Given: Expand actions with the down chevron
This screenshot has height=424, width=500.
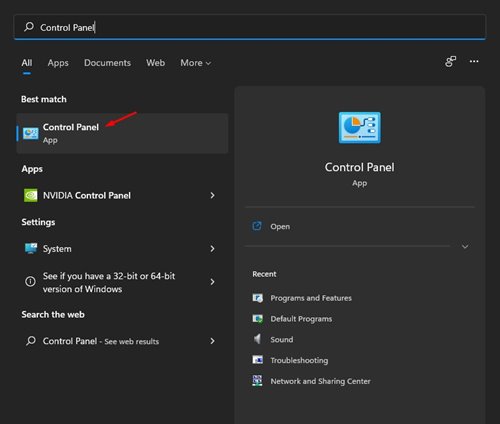Looking at the screenshot, I should [465, 247].
